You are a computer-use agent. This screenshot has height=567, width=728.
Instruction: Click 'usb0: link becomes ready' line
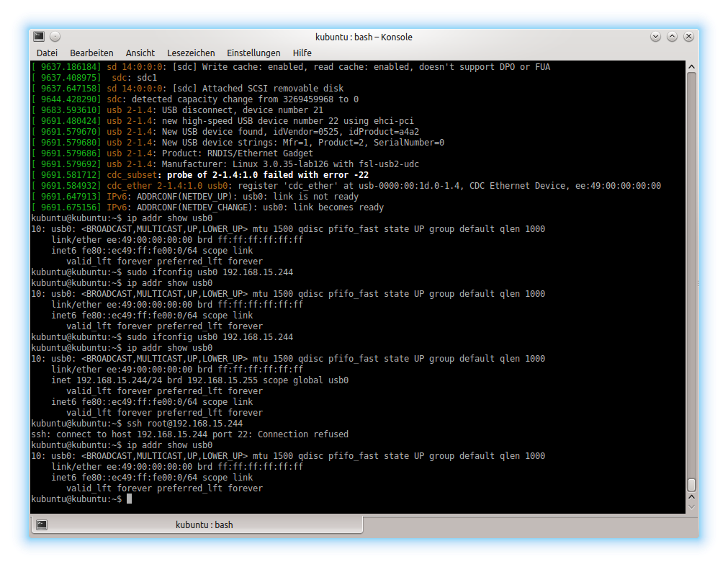[323, 207]
